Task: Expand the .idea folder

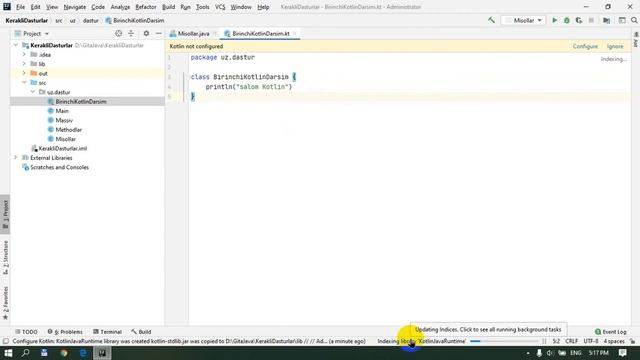Action: pos(24,55)
